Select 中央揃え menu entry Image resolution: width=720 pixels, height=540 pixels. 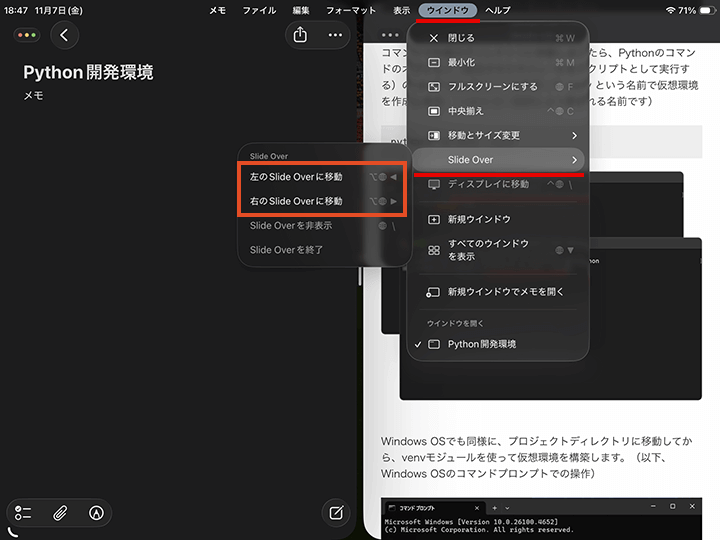click(498, 111)
